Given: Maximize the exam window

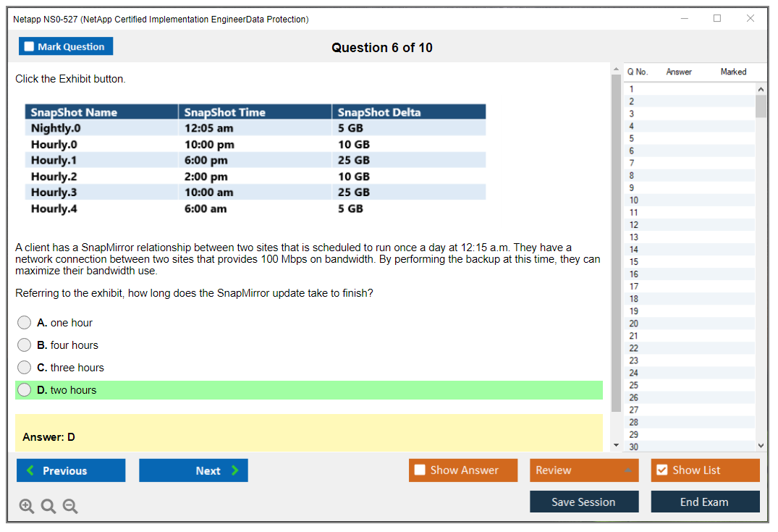Looking at the screenshot, I should pyautogui.click(x=717, y=19).
